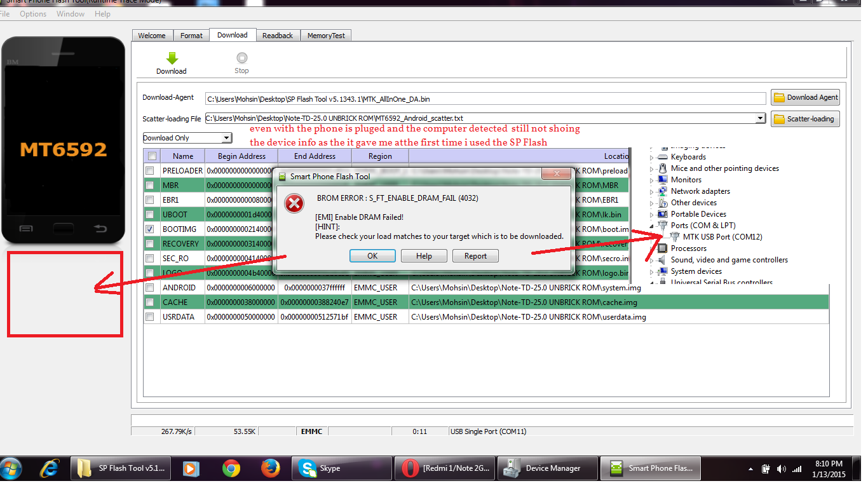The height and width of the screenshot is (488, 868).
Task: Switch to the Readback tab
Action: [278, 36]
